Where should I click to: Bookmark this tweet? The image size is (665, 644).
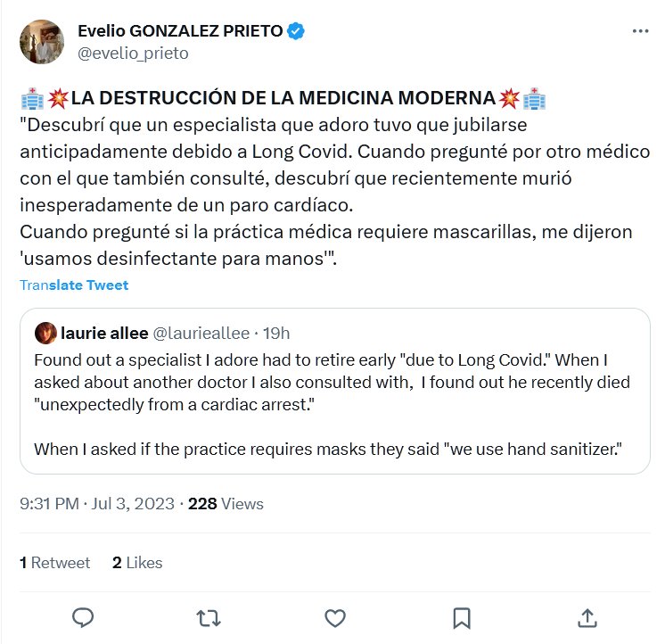click(462, 617)
